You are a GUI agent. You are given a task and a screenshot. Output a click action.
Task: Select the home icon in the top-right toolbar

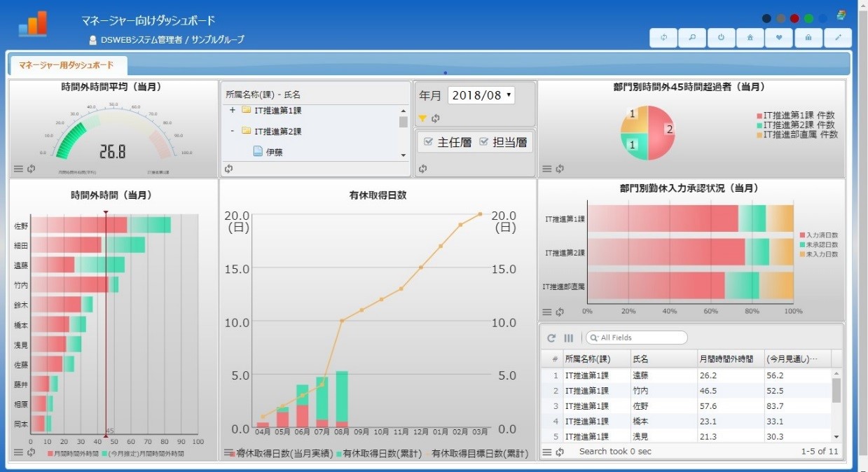[750, 37]
